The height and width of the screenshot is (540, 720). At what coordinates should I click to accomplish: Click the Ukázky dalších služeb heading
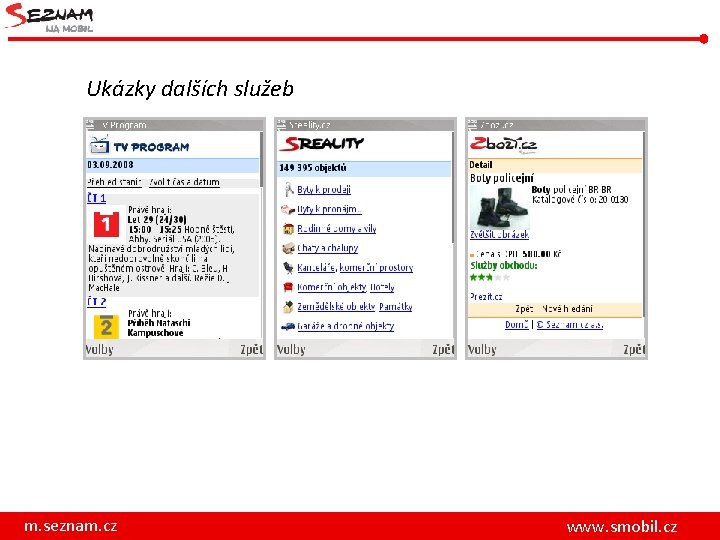(190, 89)
